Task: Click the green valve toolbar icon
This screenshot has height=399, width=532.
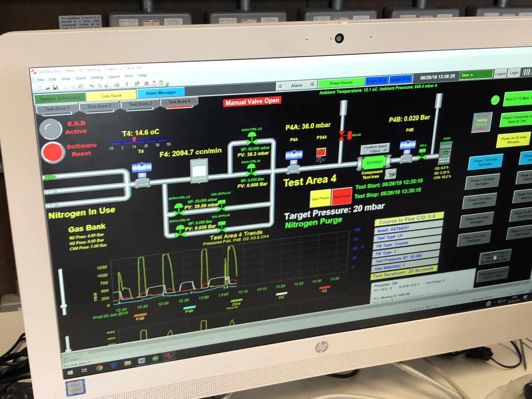Action: (x=161, y=83)
